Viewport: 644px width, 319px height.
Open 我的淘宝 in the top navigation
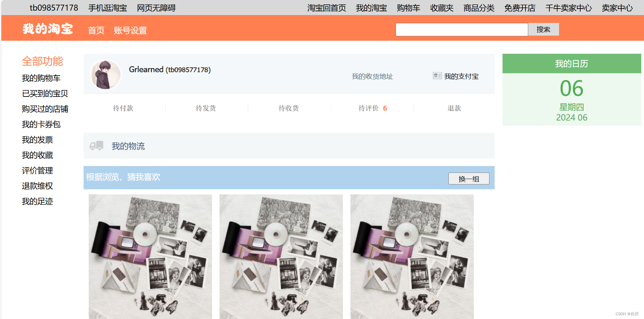(371, 8)
